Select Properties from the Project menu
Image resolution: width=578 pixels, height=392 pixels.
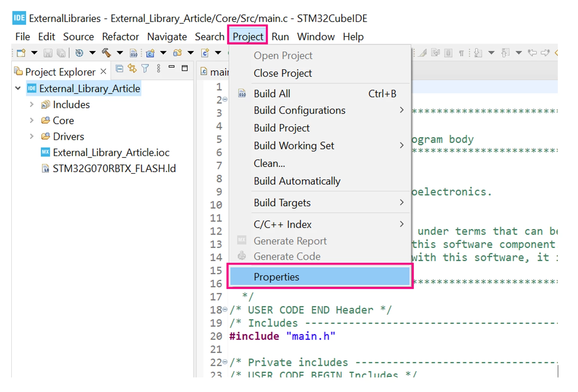click(320, 277)
